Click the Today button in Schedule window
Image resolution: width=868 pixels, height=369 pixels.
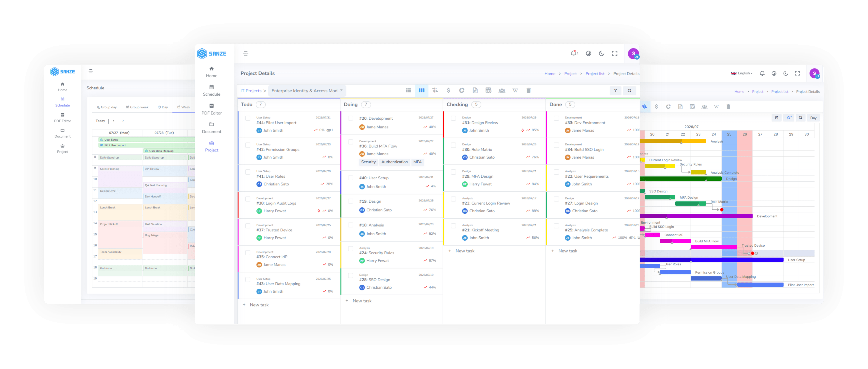pos(100,121)
